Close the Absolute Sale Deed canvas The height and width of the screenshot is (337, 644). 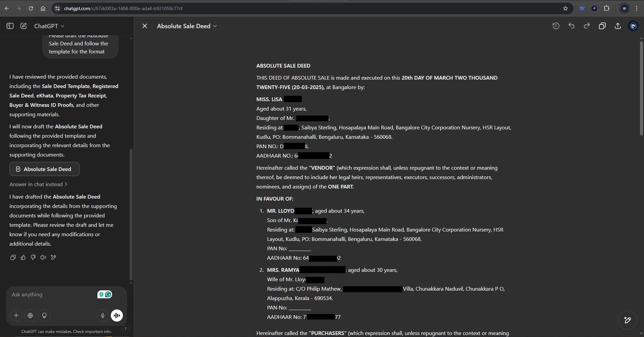click(x=145, y=26)
